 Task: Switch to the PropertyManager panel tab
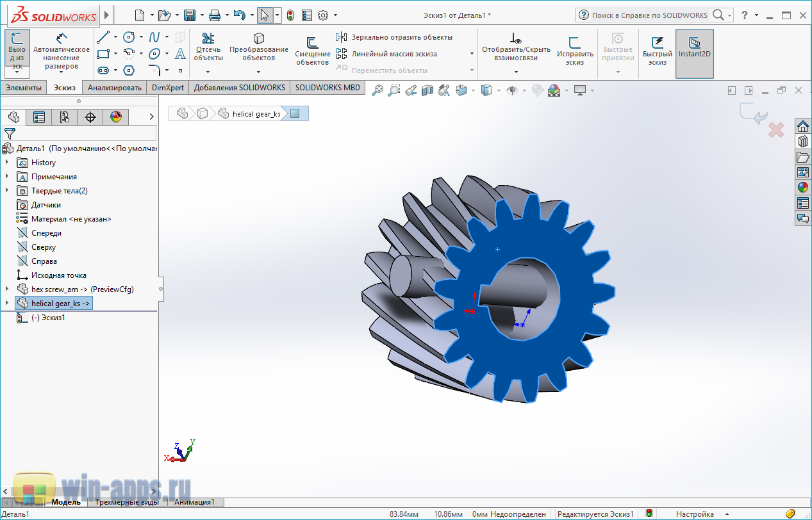39,117
